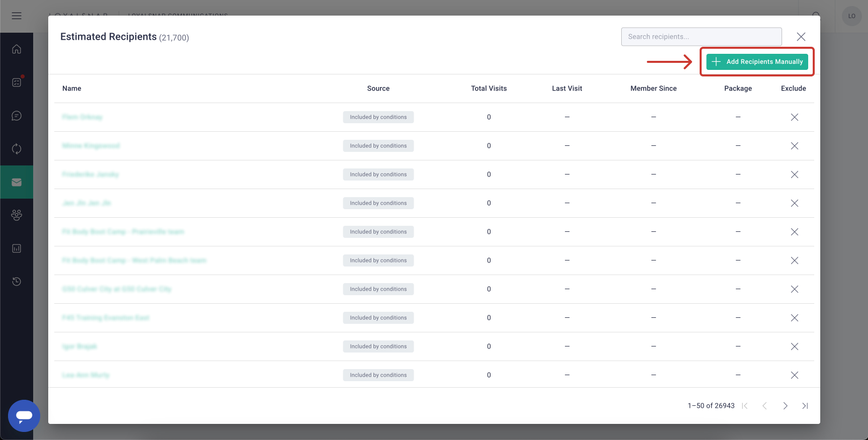Open the Home icon in sidebar
The width and height of the screenshot is (868, 440).
[x=17, y=49]
